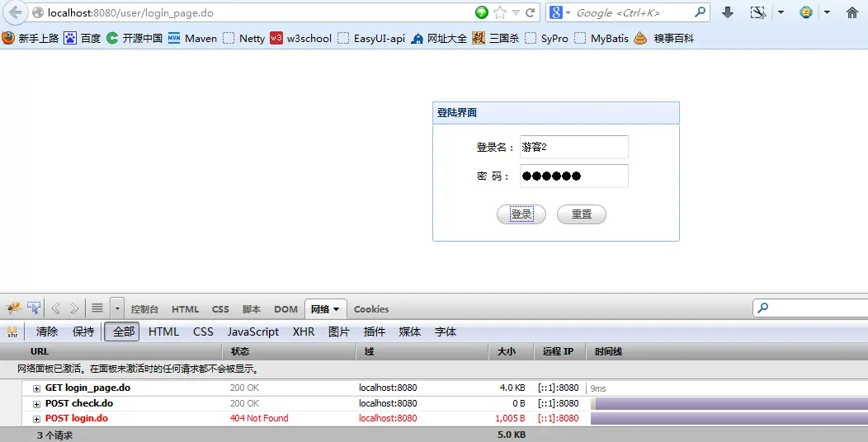Open the Maven bookmark
This screenshot has width=868, height=442.
pos(192,38)
